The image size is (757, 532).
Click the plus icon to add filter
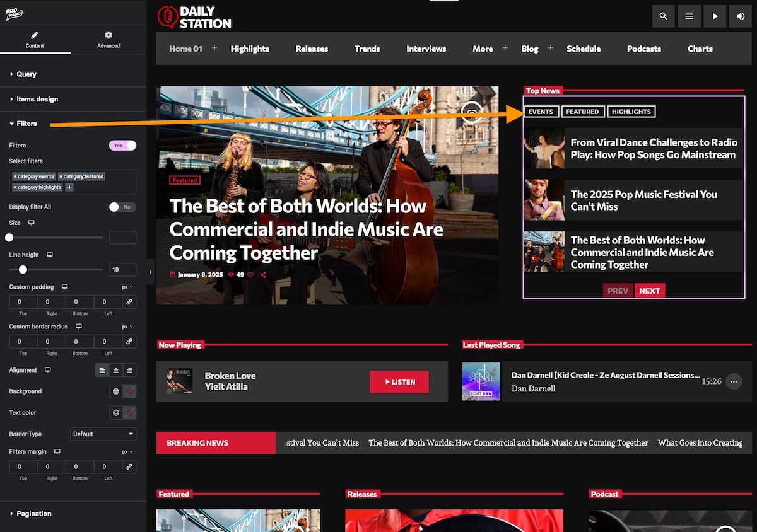click(x=69, y=187)
